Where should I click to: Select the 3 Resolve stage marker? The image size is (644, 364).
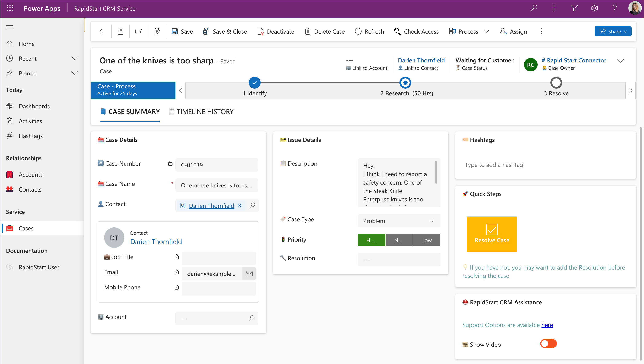(x=556, y=83)
